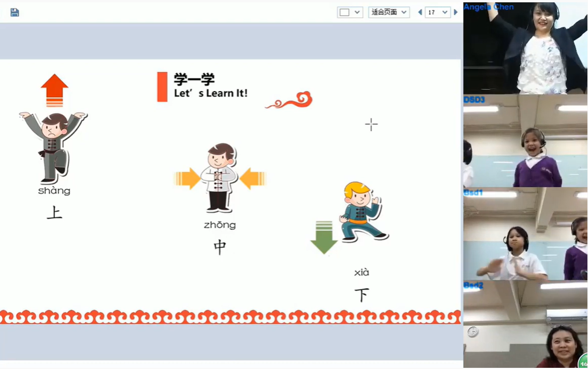Advance to the next page arrow
Viewport: 588px width, 369px height.
(456, 12)
